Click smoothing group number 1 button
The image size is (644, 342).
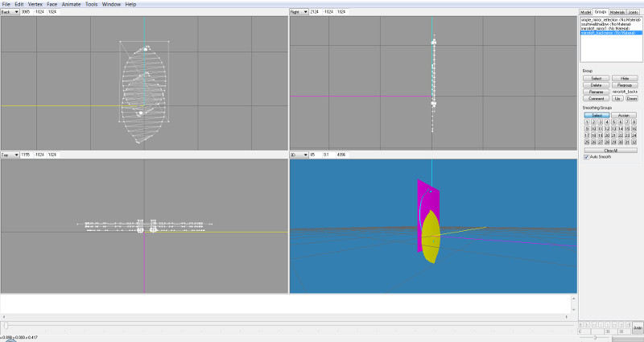[x=585, y=122]
